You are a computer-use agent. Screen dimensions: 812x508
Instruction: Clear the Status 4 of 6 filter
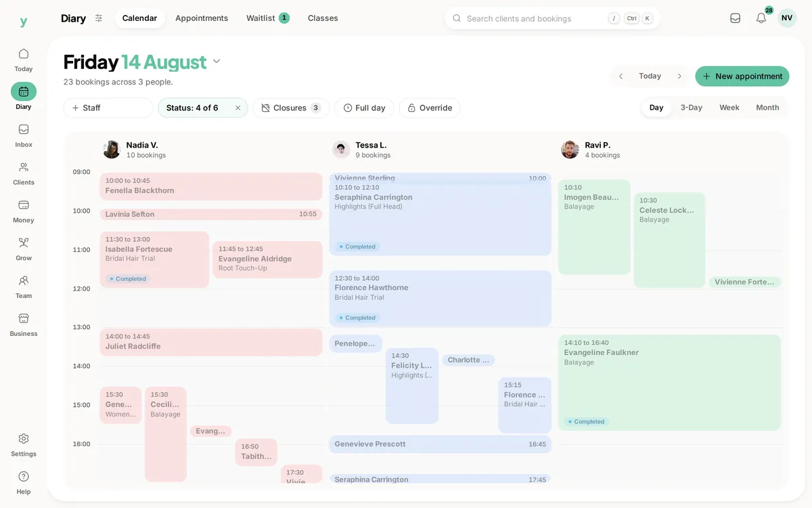[238, 108]
